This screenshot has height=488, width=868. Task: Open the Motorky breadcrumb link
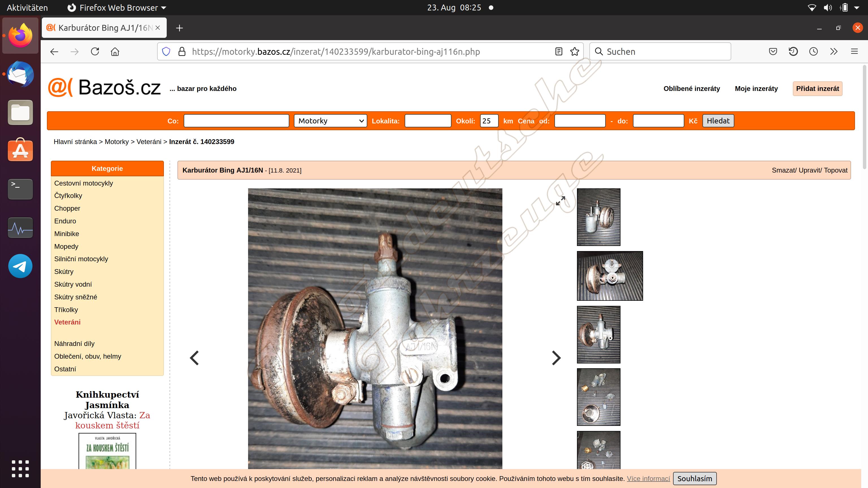pos(117,142)
